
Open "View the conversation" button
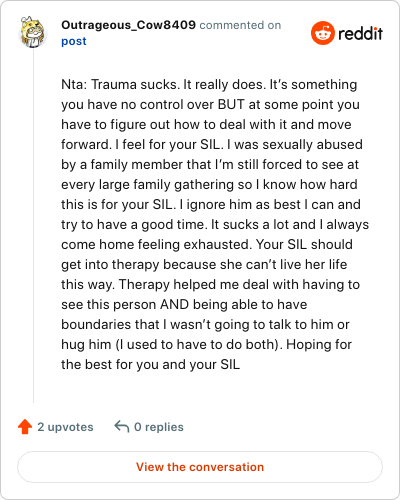200,467
